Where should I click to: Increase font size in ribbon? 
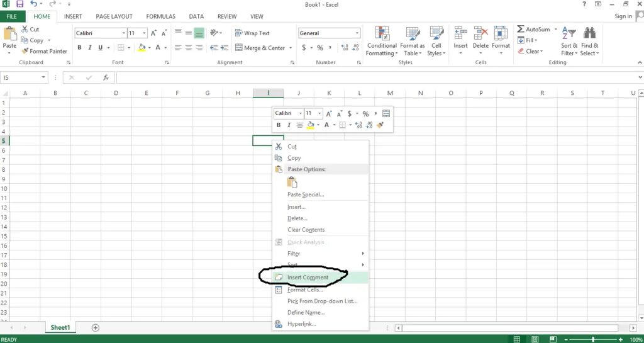[x=153, y=33]
